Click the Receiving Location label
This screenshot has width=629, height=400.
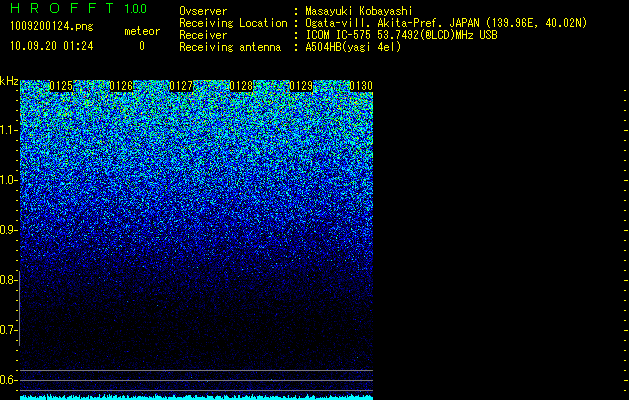(x=233, y=23)
